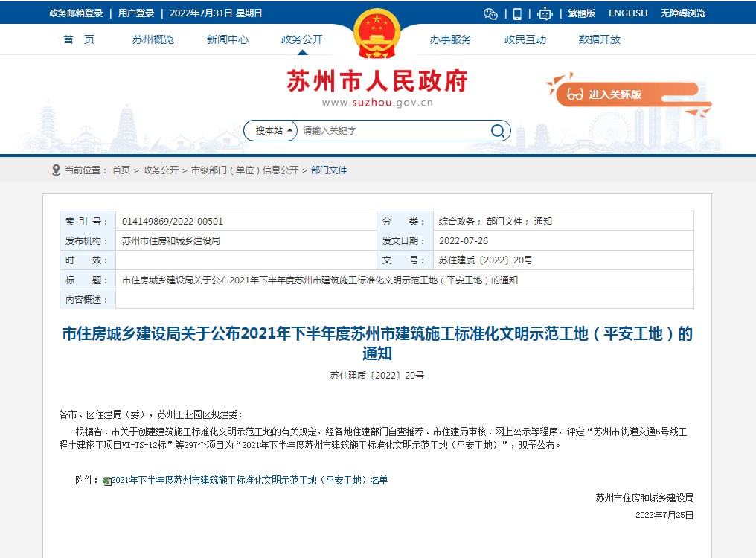This screenshot has width=756, height=558.
Task: Switch to 繁體版 traditional Chinese
Action: tap(581, 13)
